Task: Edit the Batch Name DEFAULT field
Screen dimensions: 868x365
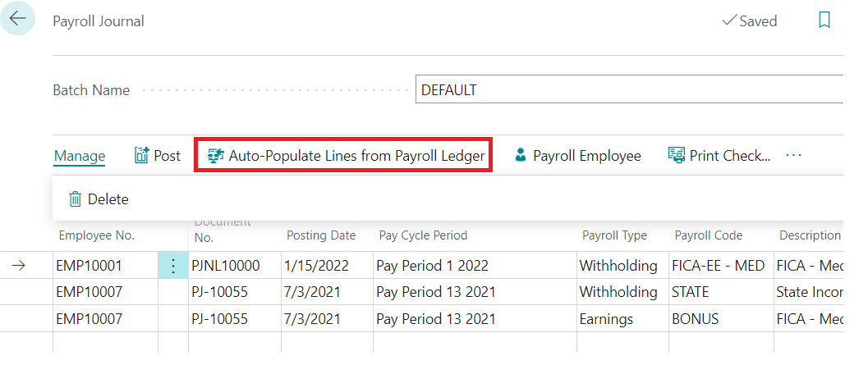Action: click(x=629, y=90)
